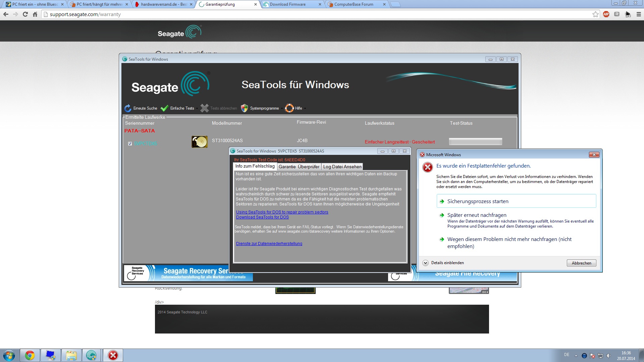This screenshot has height=362, width=644.
Task: Click the Test-Status progress bar
Action: coord(475,142)
